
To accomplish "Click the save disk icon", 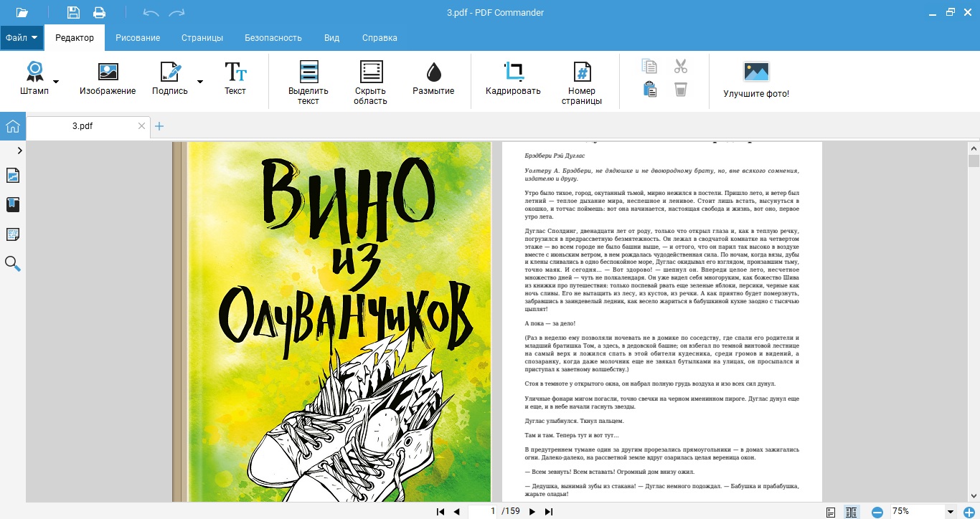I will (73, 12).
